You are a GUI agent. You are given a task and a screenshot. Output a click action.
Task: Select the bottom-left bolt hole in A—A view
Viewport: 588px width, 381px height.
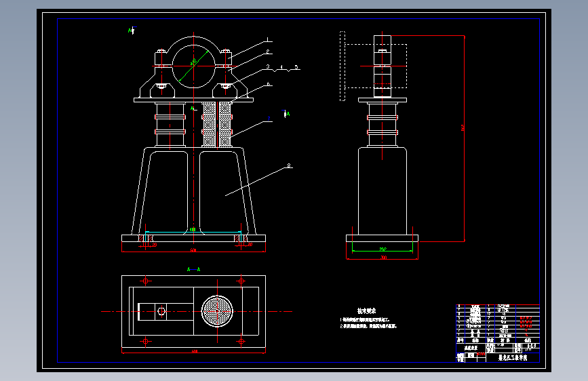click(146, 341)
